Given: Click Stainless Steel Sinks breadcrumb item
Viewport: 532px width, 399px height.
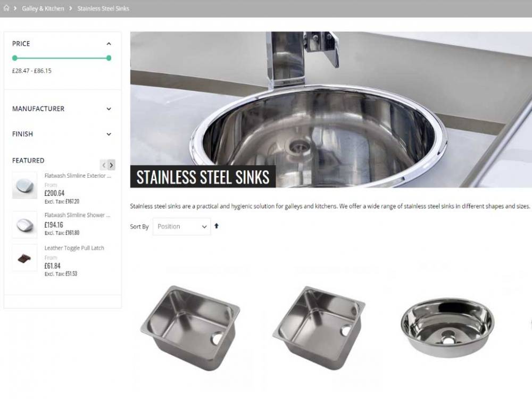Looking at the screenshot, I should tap(103, 9).
